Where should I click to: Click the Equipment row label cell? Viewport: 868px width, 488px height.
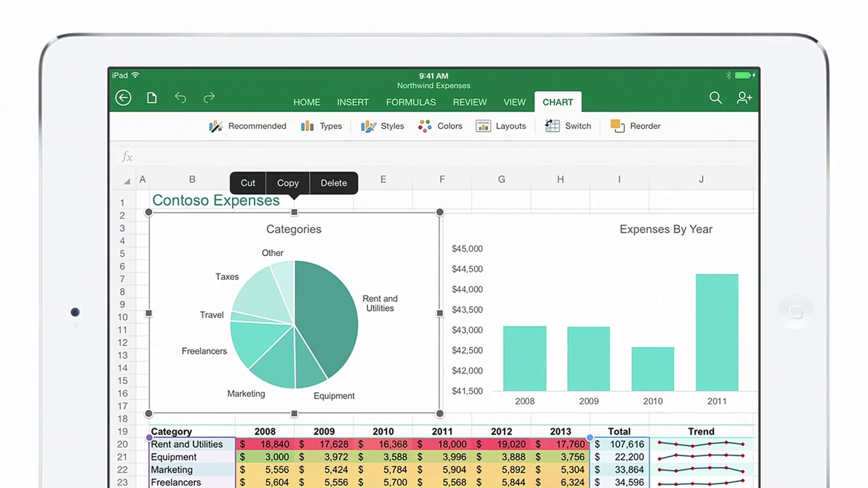coord(192,457)
